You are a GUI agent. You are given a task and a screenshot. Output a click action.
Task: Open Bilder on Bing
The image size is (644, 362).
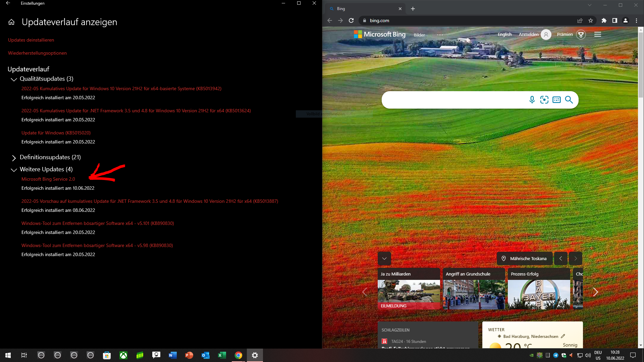(x=419, y=35)
